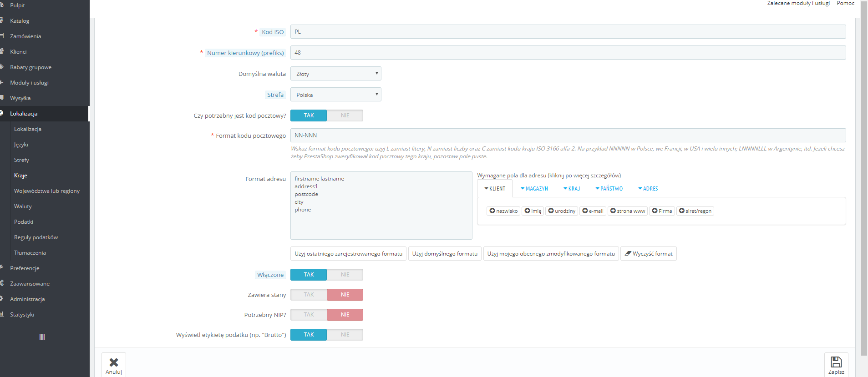The height and width of the screenshot is (377, 868).
Task: Focus the Numer kierunkowy (prefiks) field
Action: click(568, 53)
